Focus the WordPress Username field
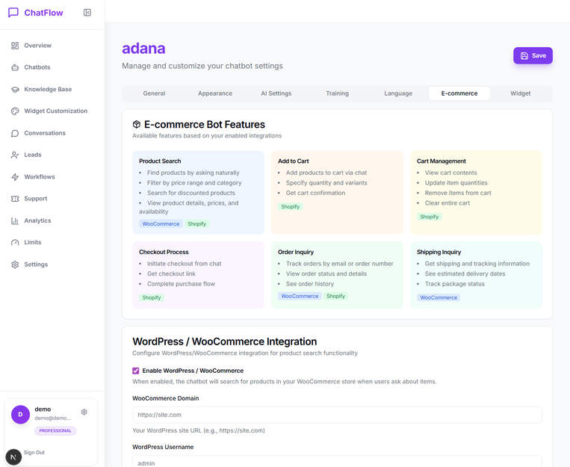Image resolution: width=570 pixels, height=467 pixels. (x=337, y=462)
